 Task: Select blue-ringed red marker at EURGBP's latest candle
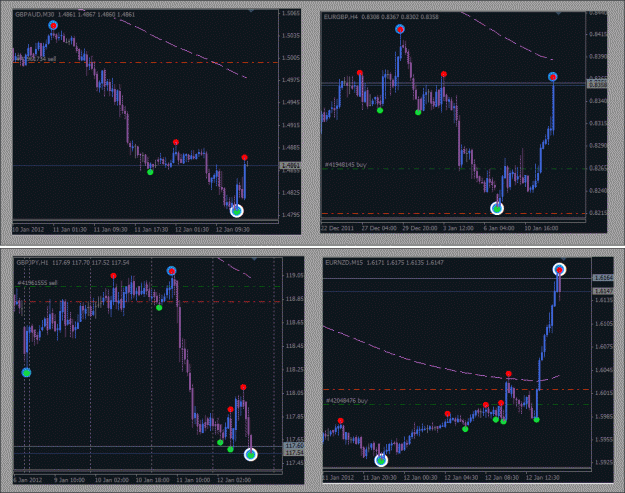(552, 77)
